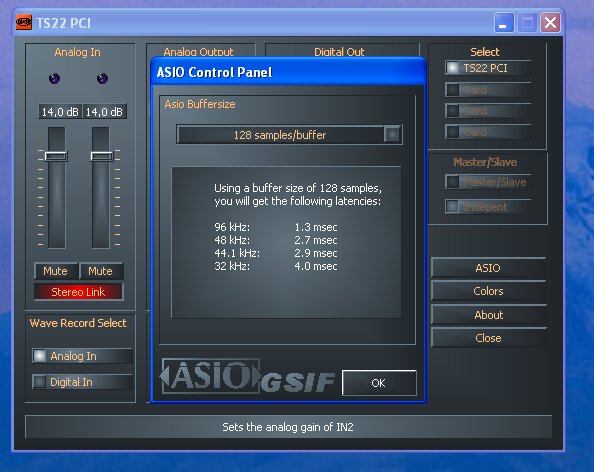Open the Colors settings button
Image resolution: width=594 pixels, height=472 pixels.
(x=488, y=291)
